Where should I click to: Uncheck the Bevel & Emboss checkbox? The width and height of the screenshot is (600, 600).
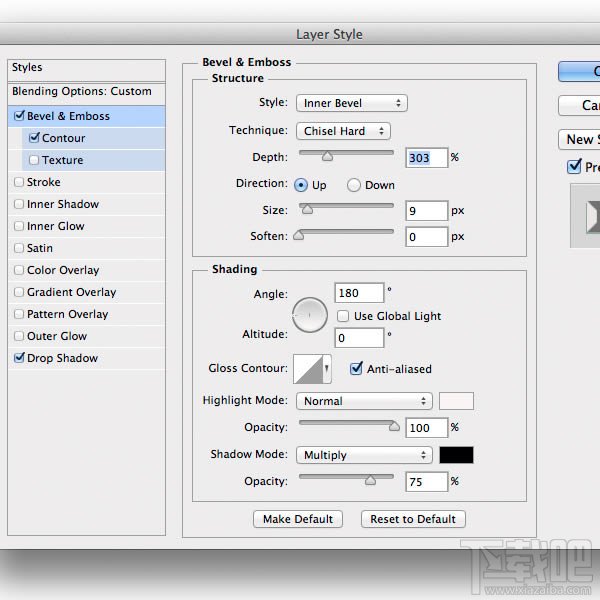click(x=19, y=116)
